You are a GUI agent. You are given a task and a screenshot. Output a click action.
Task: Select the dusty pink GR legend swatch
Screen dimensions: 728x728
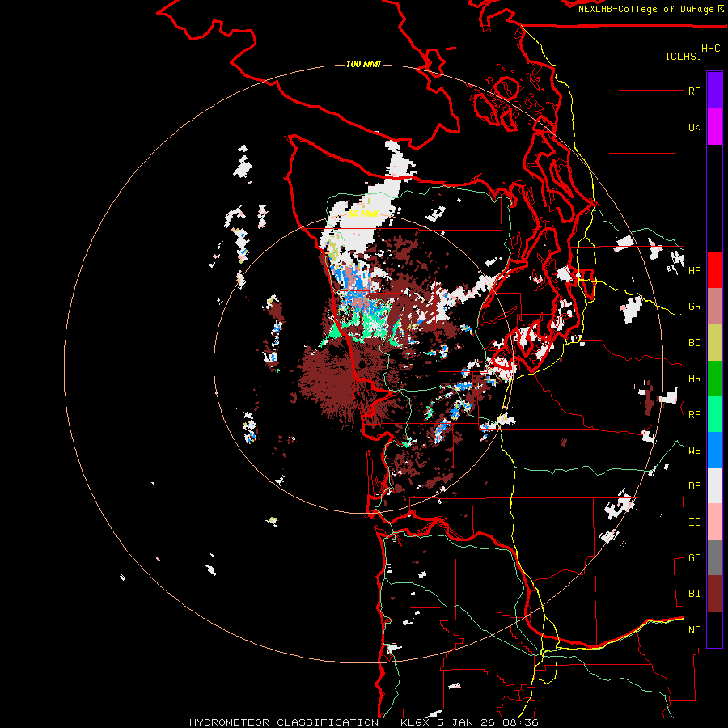tap(714, 307)
